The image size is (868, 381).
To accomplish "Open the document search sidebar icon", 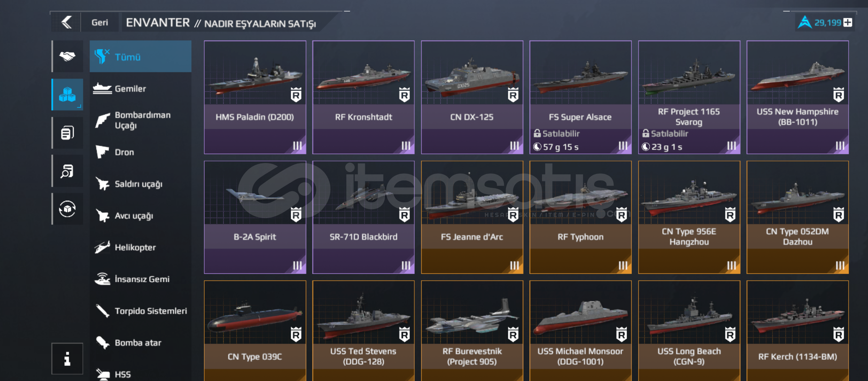I will 67,171.
